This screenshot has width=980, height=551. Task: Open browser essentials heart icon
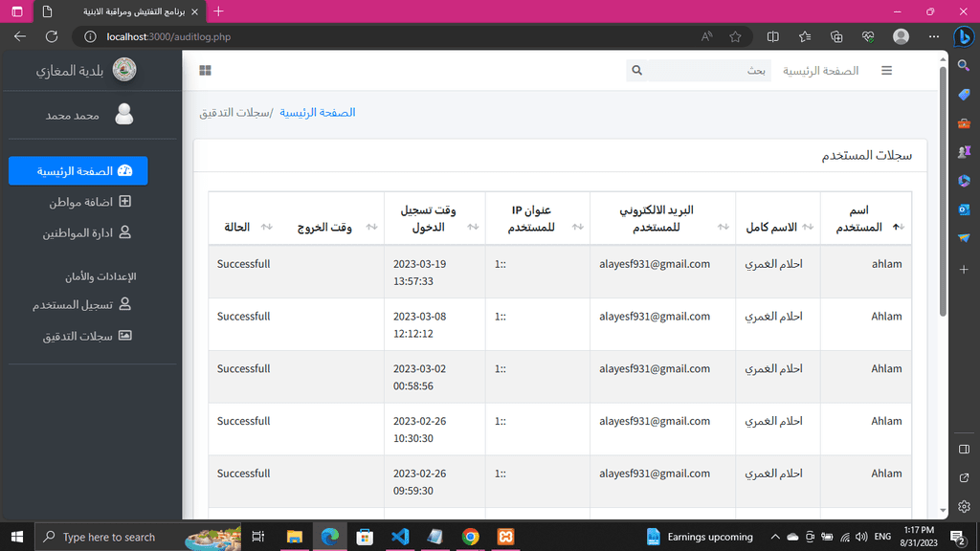click(x=868, y=37)
